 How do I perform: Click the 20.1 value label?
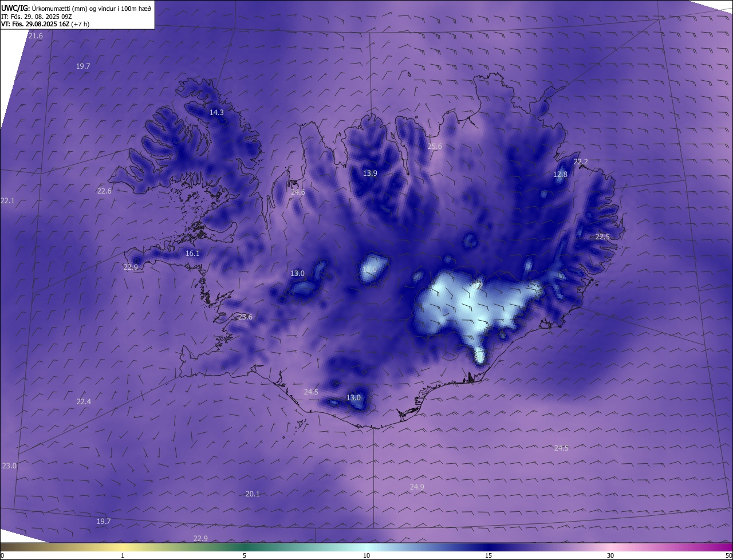tap(253, 494)
